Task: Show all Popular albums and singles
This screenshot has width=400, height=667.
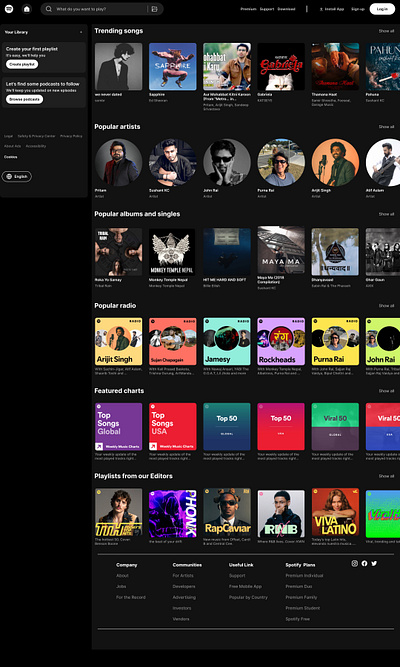Action: coord(386,214)
